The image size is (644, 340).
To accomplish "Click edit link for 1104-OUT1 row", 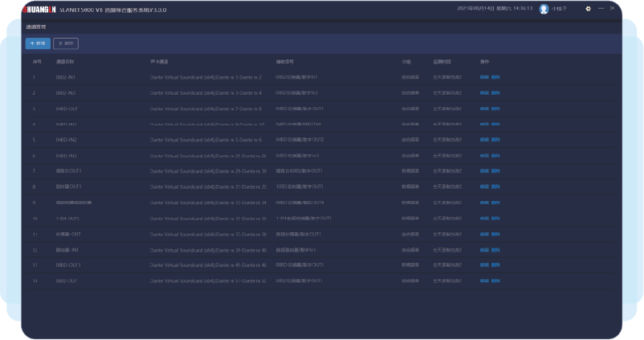I will (484, 218).
